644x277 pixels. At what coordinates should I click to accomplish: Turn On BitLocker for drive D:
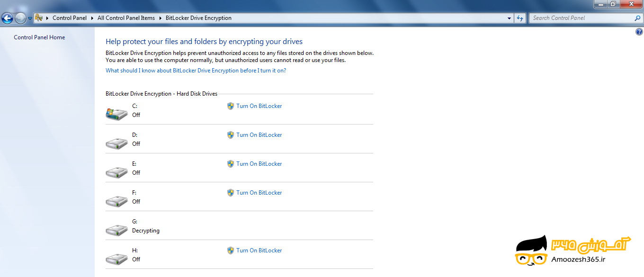259,135
